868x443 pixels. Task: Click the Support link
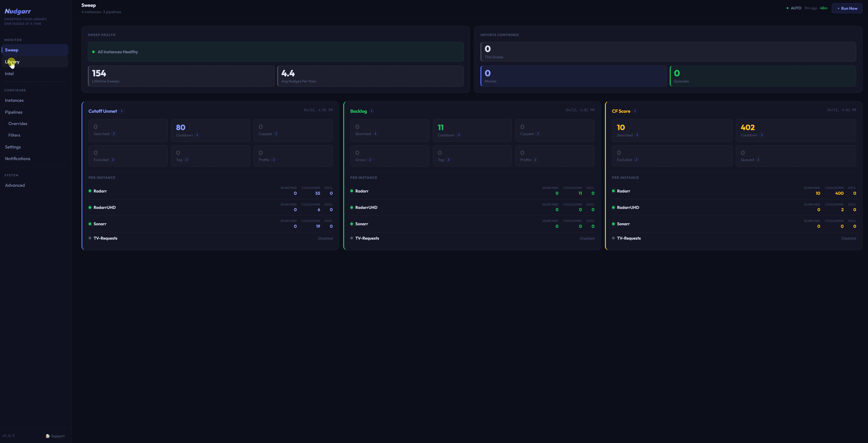tap(55, 436)
